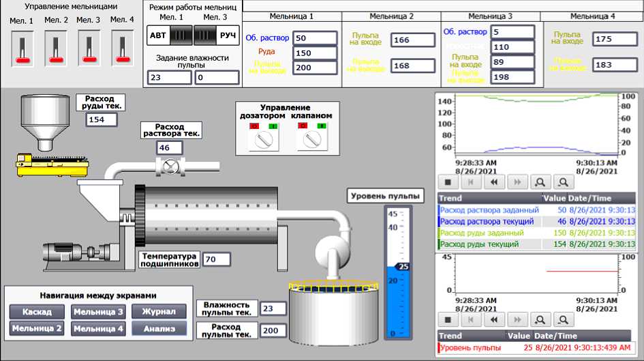Click the Руда setpoint field for Мельница 1
Screen dimensions: 644x361
315,53
